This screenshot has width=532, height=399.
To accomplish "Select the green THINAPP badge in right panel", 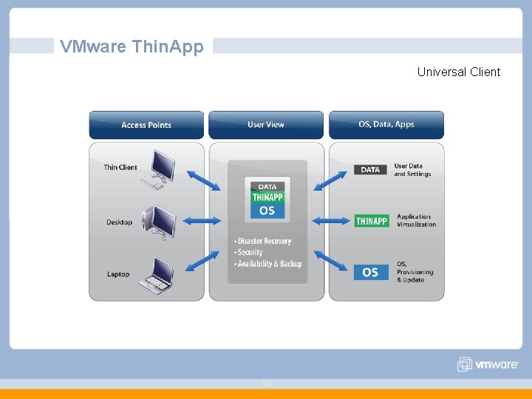I will pos(372,221).
